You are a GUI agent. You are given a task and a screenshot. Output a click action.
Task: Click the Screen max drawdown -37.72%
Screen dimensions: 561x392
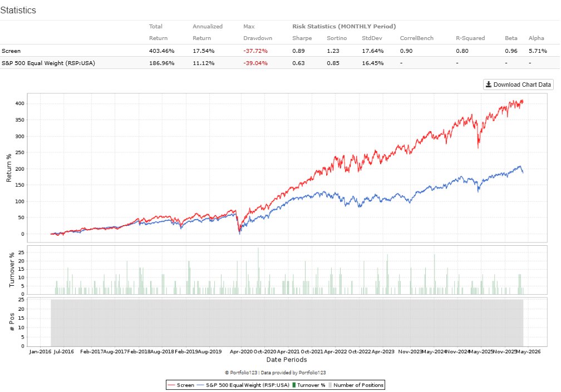255,51
